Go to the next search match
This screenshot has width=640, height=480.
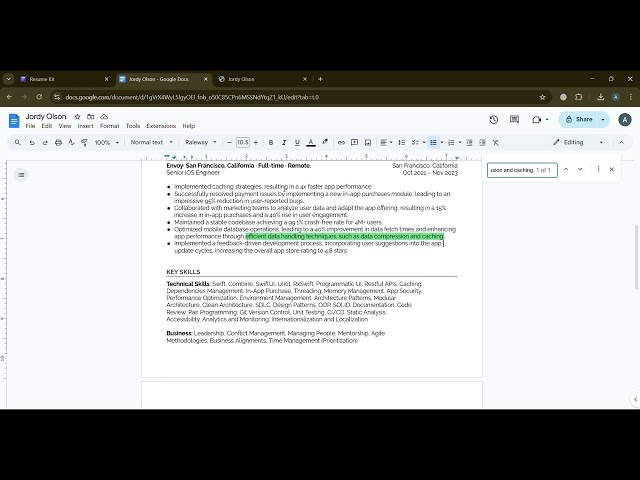[x=580, y=169]
